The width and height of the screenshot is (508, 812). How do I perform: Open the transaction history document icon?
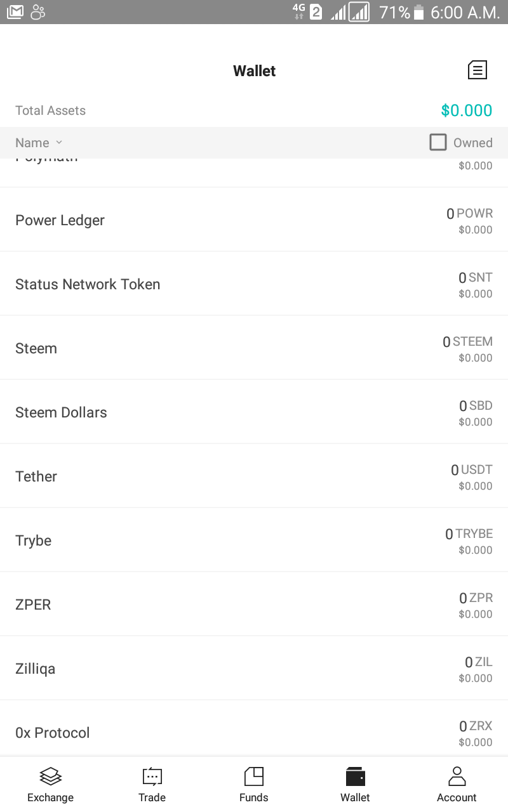point(477,70)
